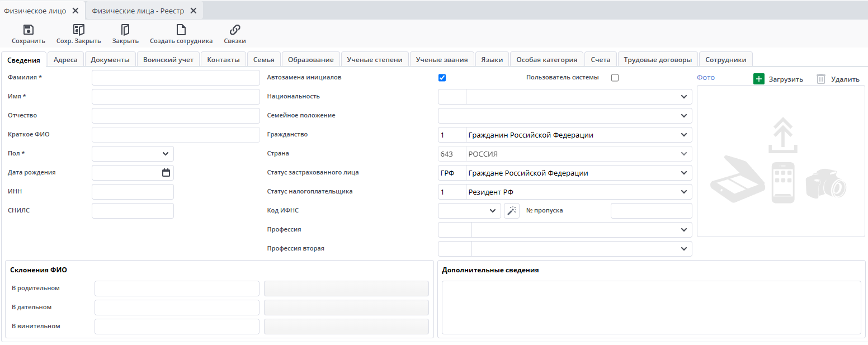The width and height of the screenshot is (868, 345).
Task: Click the photo upload placeholder area
Action: pyautogui.click(x=780, y=161)
